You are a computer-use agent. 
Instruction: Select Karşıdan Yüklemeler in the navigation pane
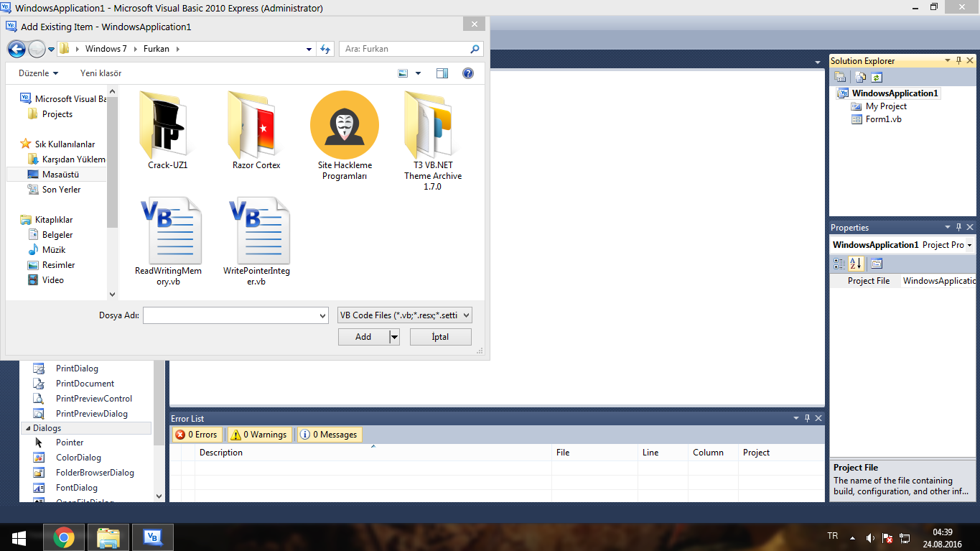click(x=66, y=159)
